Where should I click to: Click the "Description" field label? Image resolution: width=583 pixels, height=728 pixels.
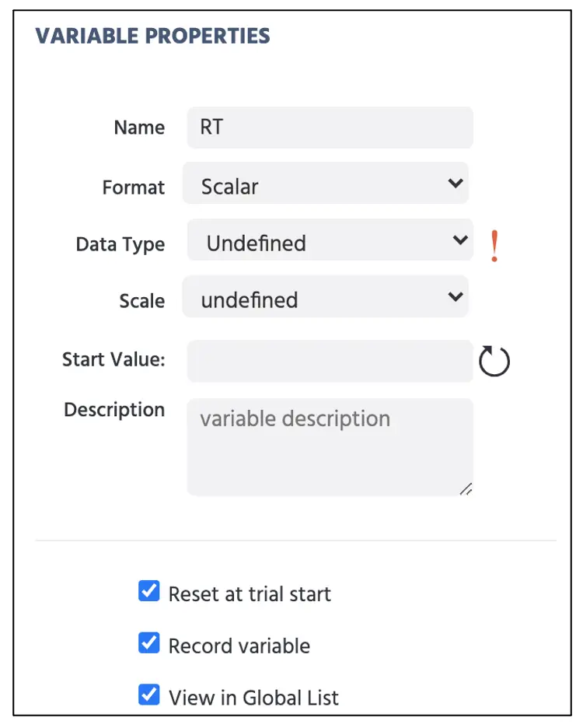114,409
